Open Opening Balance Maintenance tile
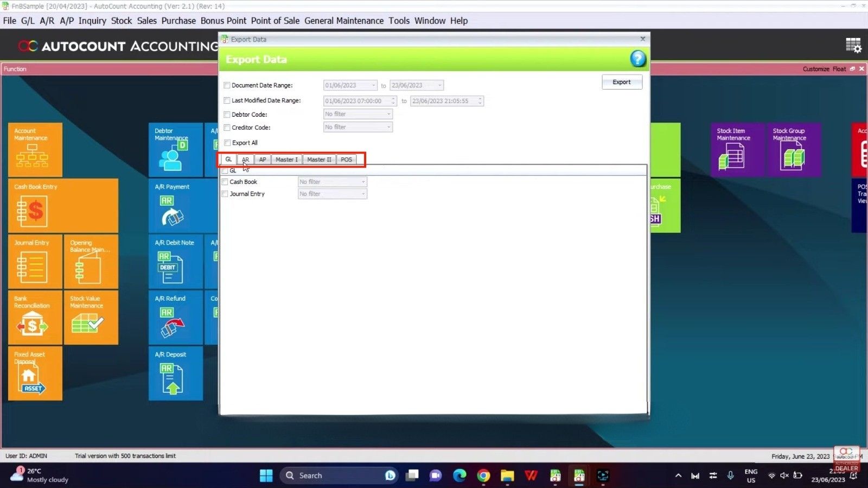 pos(91,262)
